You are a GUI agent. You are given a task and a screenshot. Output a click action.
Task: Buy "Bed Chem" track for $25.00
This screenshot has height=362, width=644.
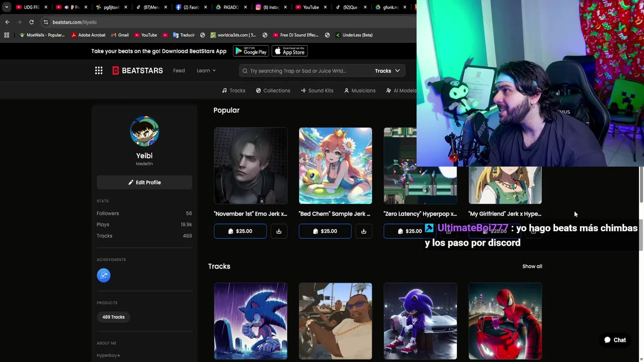coord(325,231)
